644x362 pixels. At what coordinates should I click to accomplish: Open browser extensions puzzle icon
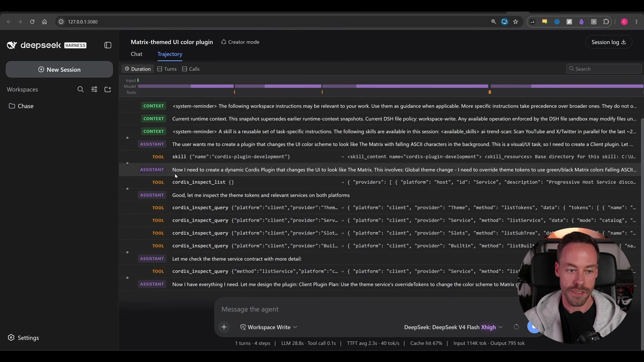[606, 22]
